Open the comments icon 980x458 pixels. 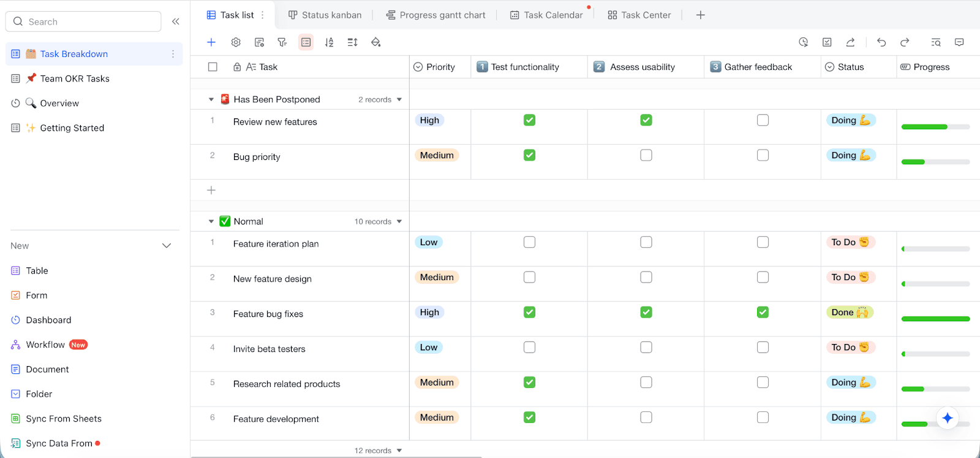(x=959, y=42)
